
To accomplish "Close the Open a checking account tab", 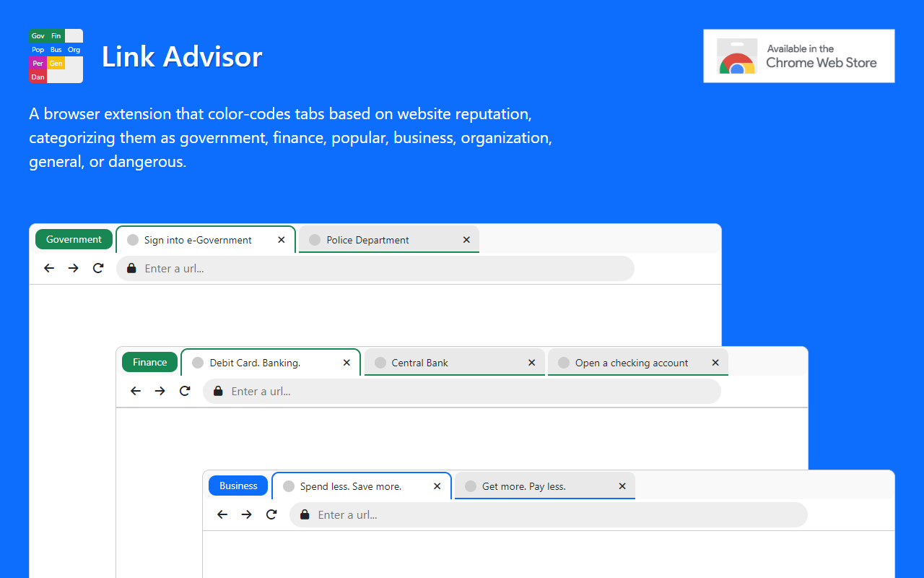I will click(715, 363).
